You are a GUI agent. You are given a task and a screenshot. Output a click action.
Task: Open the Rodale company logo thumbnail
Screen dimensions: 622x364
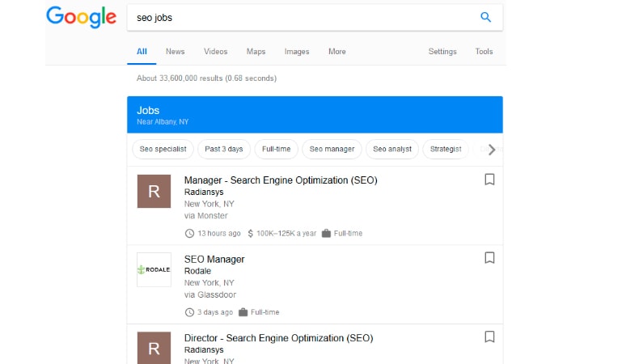coord(154,269)
